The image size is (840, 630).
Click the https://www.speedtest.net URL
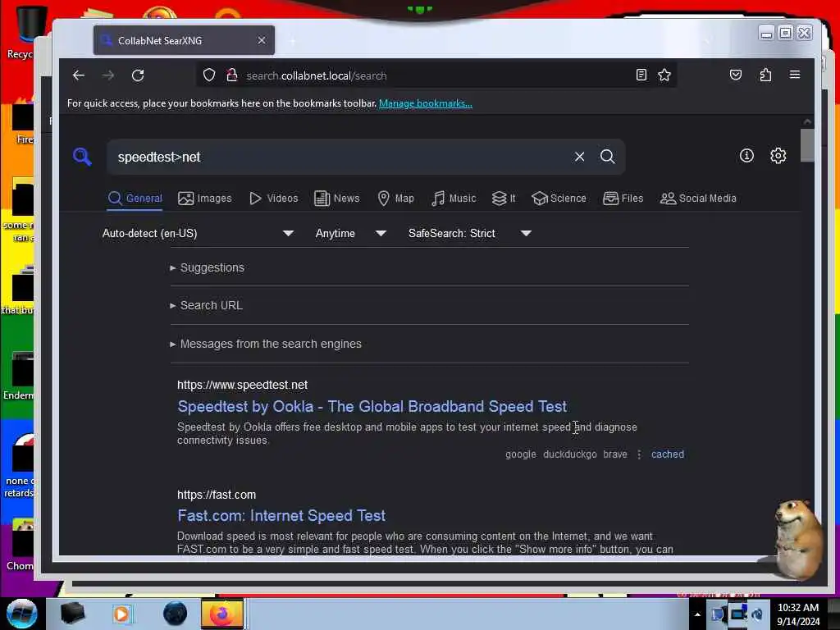242,385
